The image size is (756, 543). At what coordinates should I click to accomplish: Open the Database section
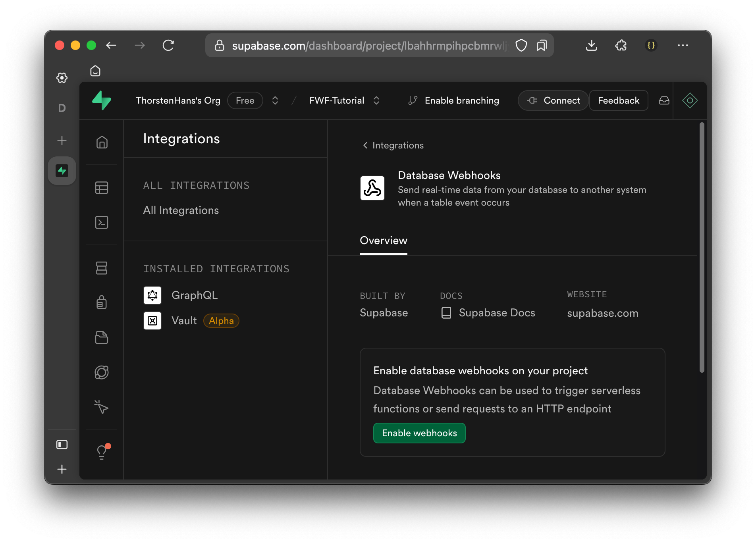102,268
